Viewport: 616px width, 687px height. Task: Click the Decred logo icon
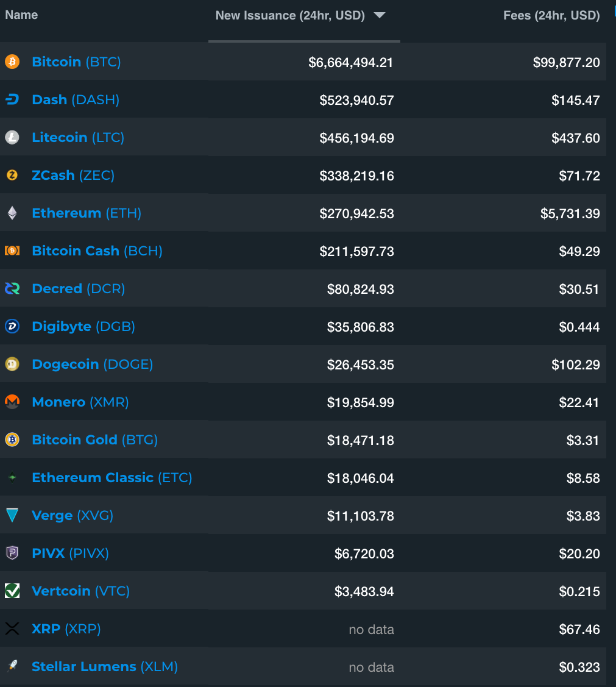[x=12, y=288]
